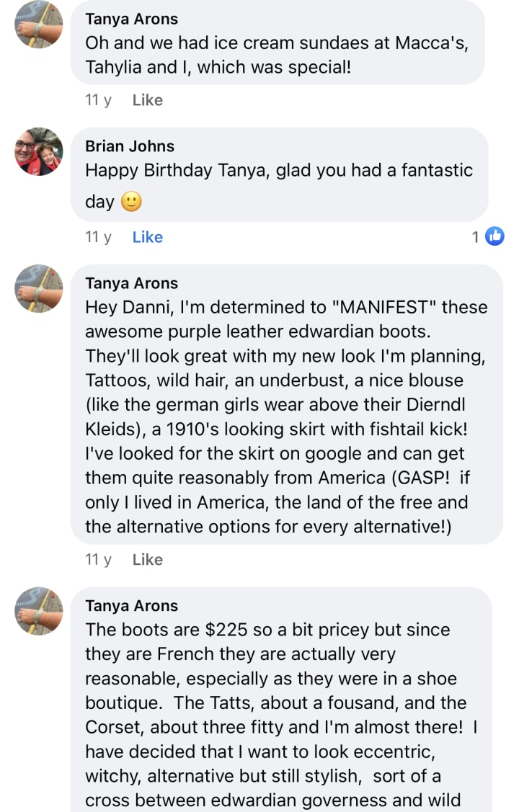Viewport: 519px width, 812px height.
Task: View reaction count on Brian Johns' comment
Action: pos(476,237)
